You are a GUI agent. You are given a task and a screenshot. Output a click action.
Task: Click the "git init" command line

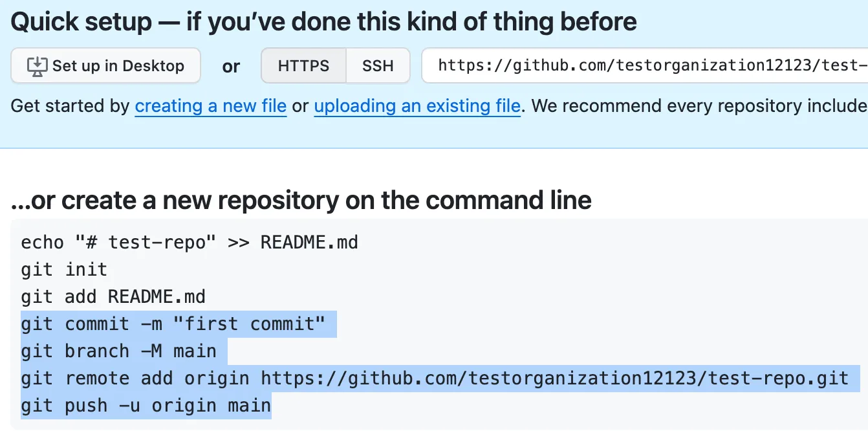(64, 270)
